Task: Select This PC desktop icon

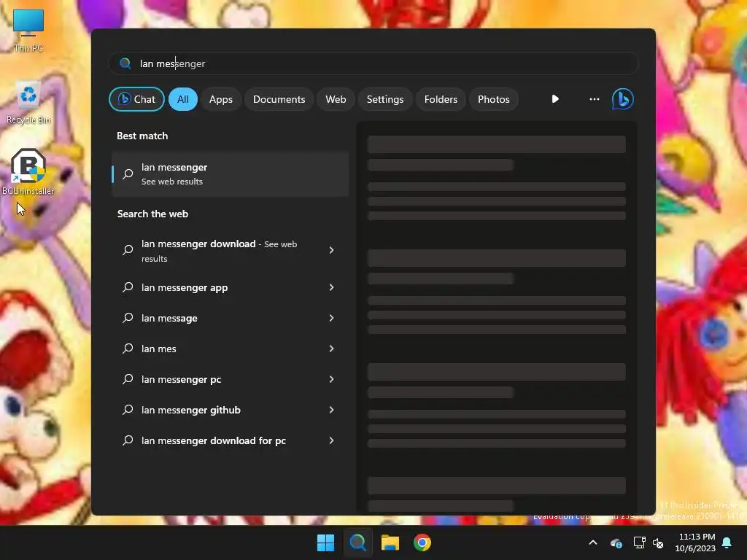Action: pos(28,31)
